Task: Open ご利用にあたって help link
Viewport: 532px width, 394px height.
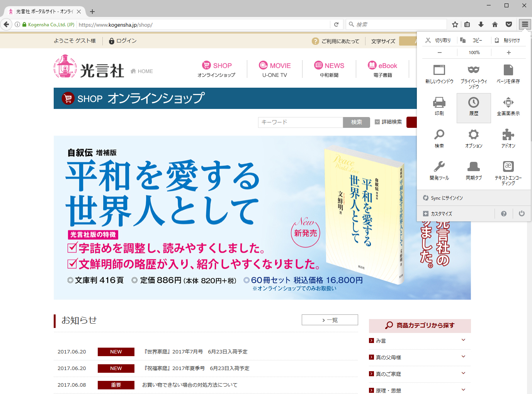Action: coord(335,41)
